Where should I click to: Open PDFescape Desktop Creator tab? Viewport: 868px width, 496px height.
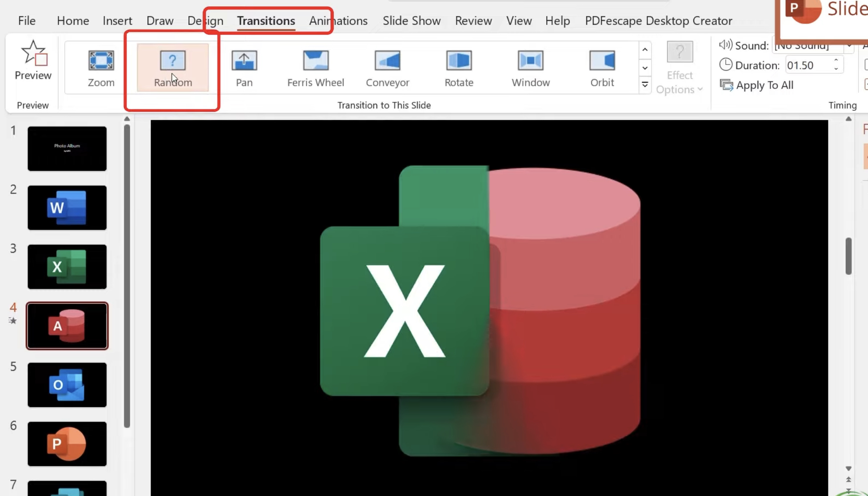click(658, 21)
